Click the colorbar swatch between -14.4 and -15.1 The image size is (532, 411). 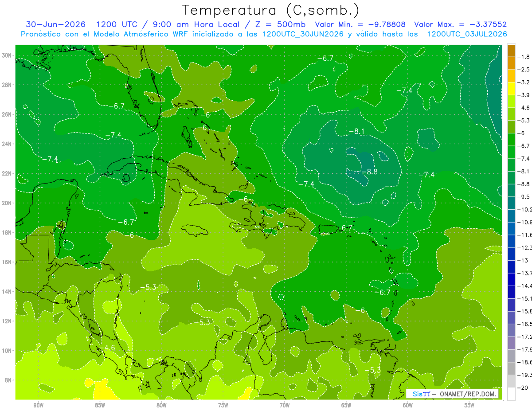(x=511, y=292)
